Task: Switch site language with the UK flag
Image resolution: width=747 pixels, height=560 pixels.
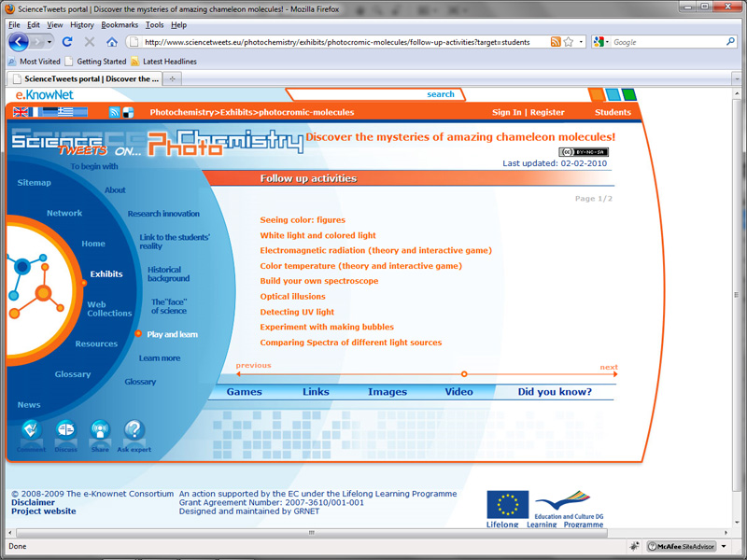Action: 21,112
